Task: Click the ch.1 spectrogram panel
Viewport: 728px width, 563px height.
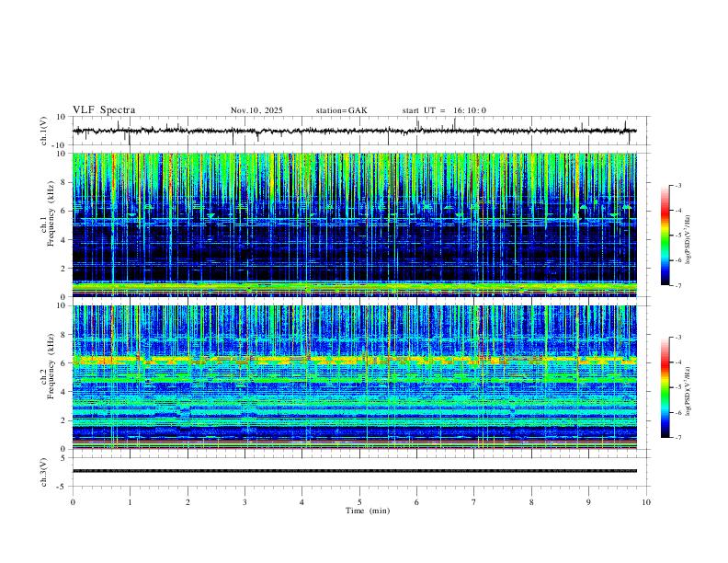Action: (x=354, y=224)
